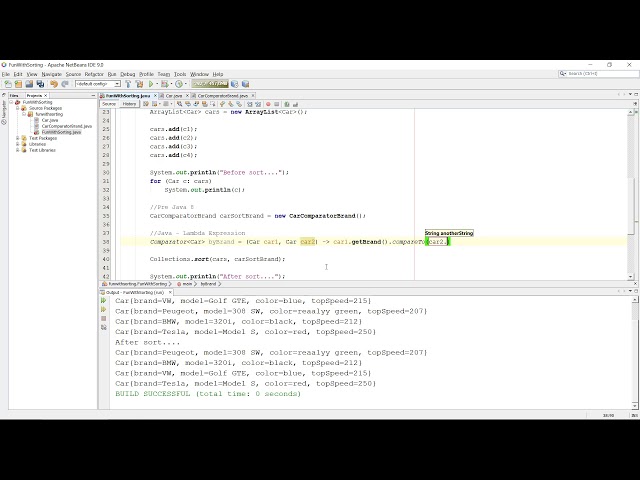
Task: Click the Open Project toolbar icon
Action: pos(29,84)
